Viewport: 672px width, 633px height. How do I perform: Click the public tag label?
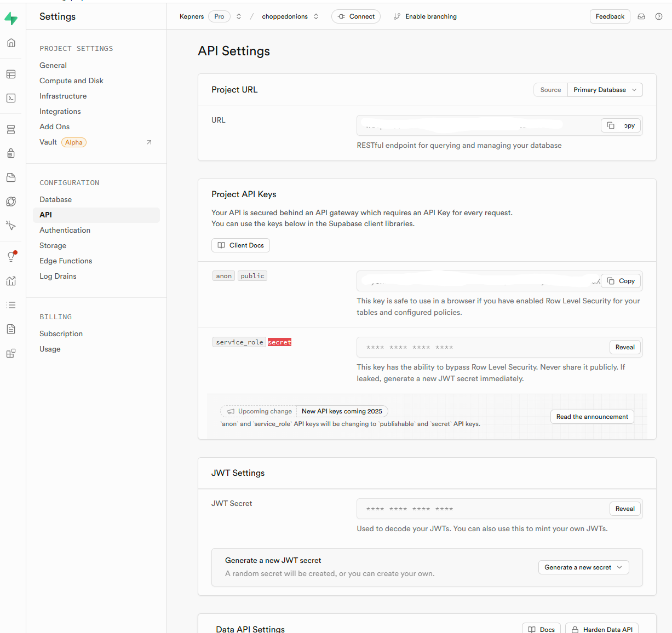coord(252,276)
